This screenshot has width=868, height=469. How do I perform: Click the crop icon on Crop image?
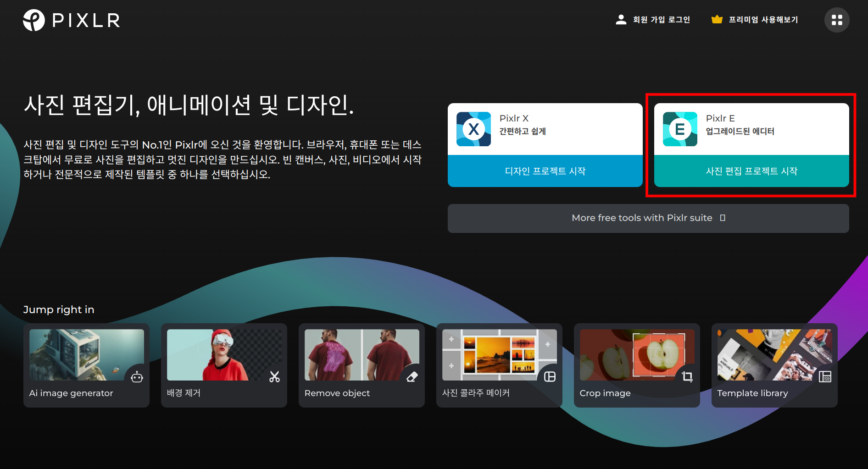687,377
